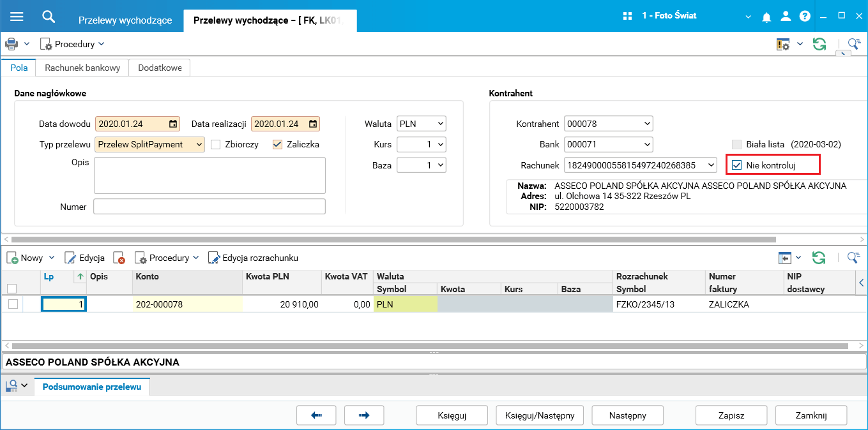Open the notifications bell icon
Screen dimensions: 868x430
tap(766, 17)
